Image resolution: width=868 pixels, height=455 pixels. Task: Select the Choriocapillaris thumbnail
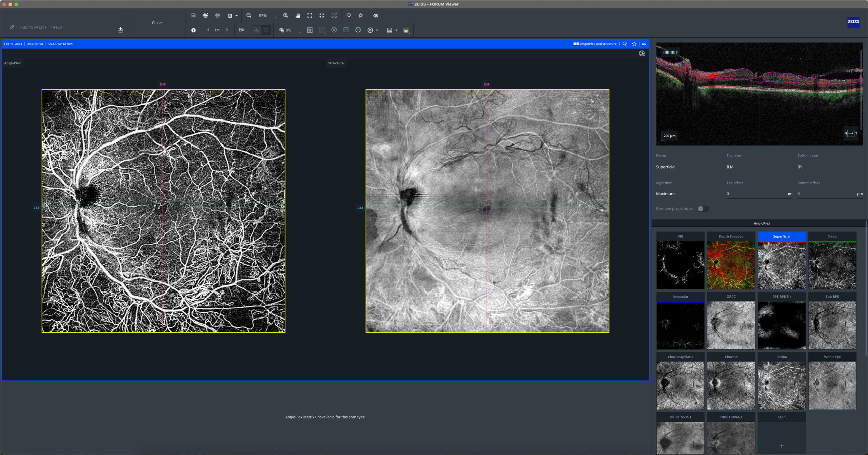[680, 381]
